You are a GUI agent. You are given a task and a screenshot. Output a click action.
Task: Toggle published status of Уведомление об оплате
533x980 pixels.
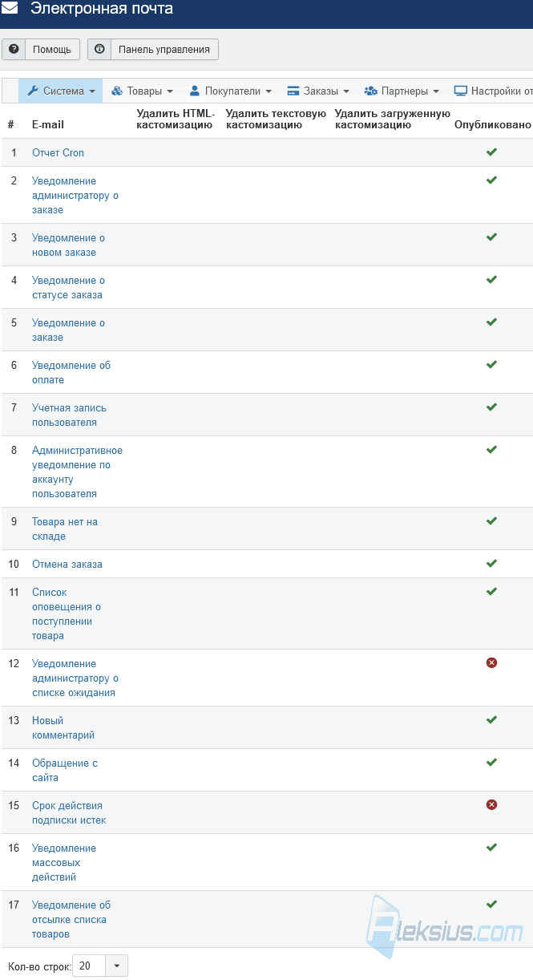[x=491, y=364]
